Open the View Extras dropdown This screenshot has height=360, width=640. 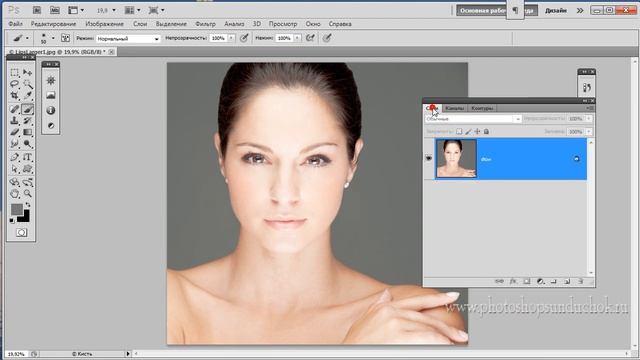(x=76, y=10)
